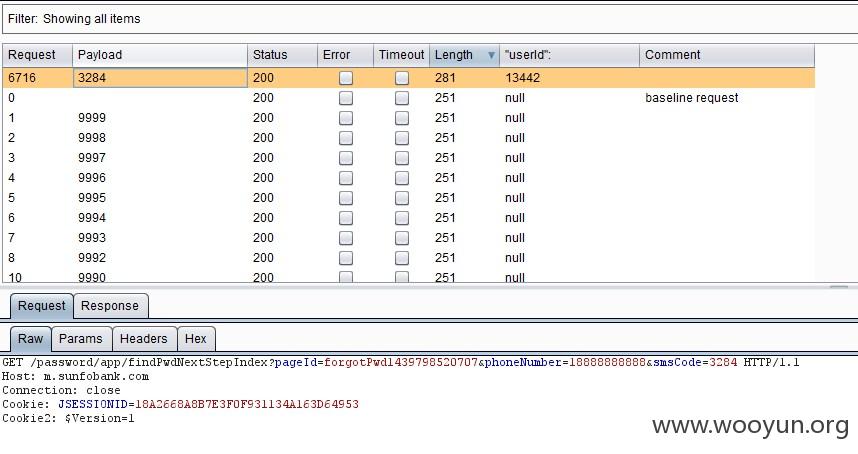Toggle Timeout checkbox for payload 9995
Image resolution: width=858 pixels, height=454 pixels.
click(x=402, y=198)
